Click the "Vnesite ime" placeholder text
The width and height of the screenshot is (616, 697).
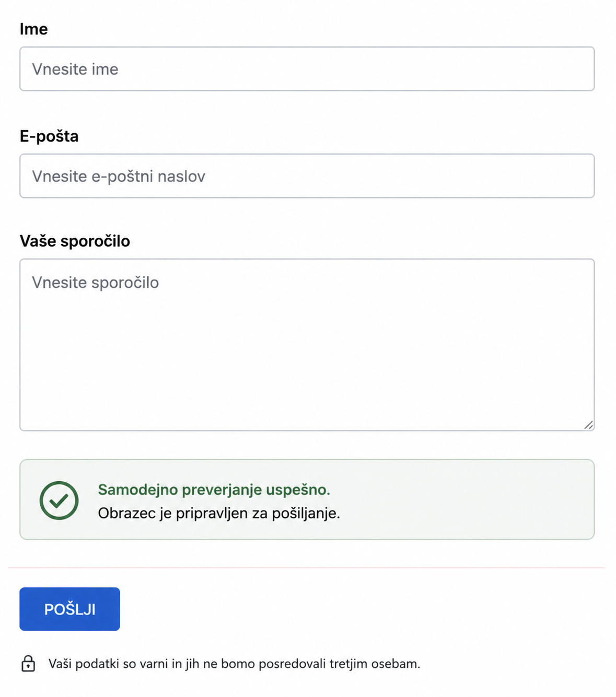(75, 69)
